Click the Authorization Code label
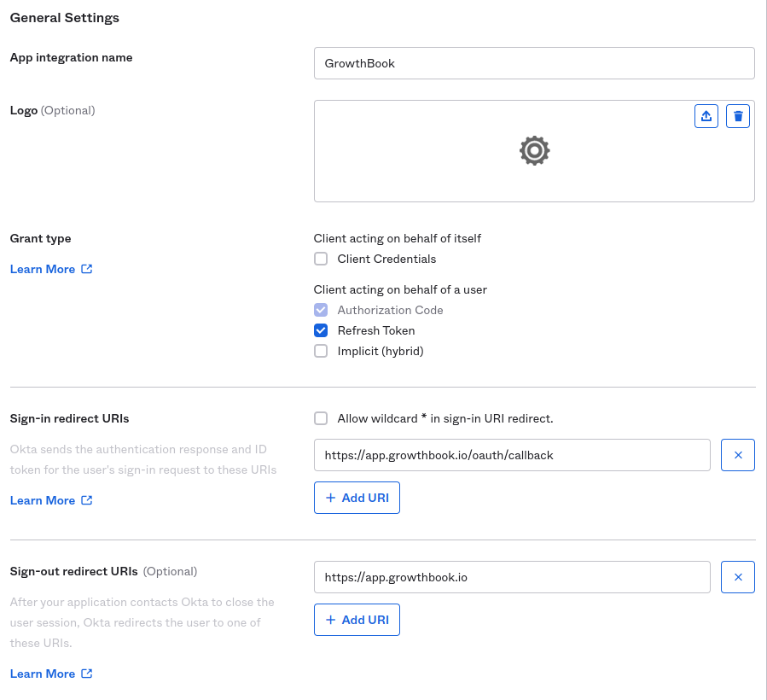 point(391,310)
